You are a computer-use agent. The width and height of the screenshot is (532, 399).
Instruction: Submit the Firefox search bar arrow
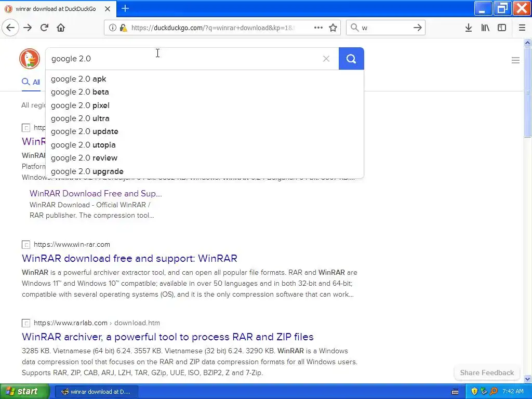point(418,28)
